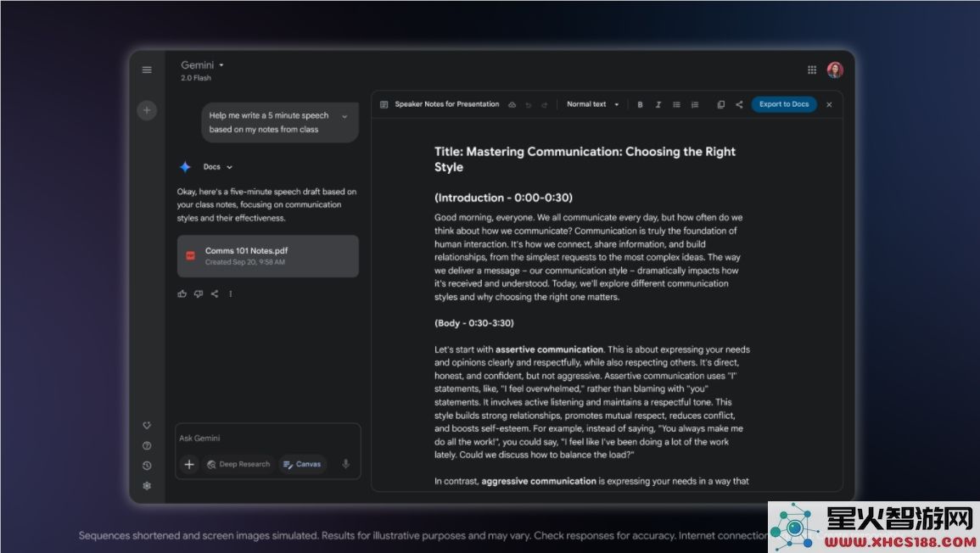The width and height of the screenshot is (980, 553).
Task: Click the Ask Gemini input field
Action: (x=267, y=438)
